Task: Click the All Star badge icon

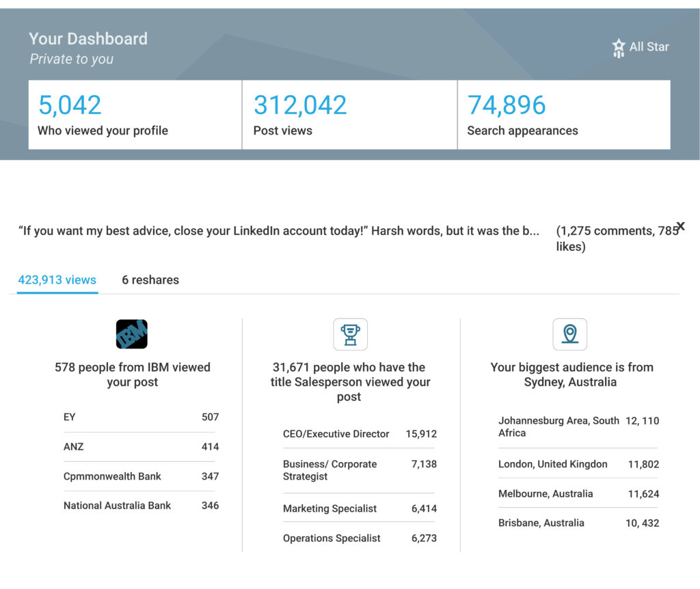Action: [619, 48]
